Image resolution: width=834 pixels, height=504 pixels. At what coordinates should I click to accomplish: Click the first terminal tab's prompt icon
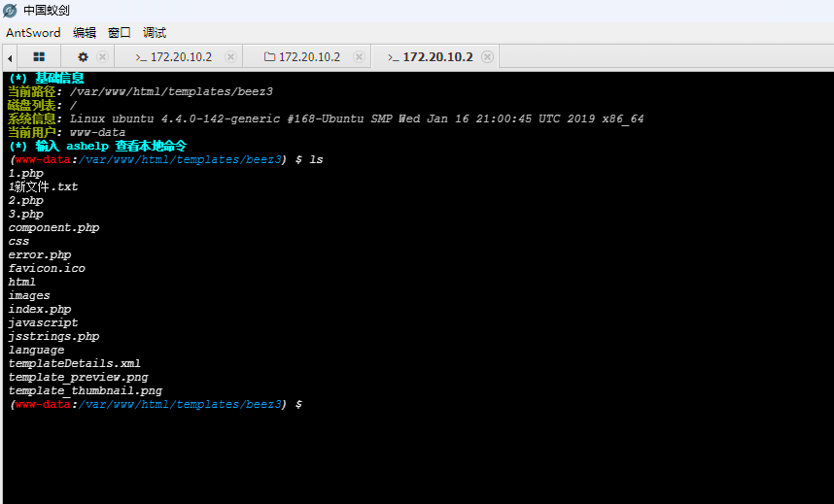pos(141,57)
